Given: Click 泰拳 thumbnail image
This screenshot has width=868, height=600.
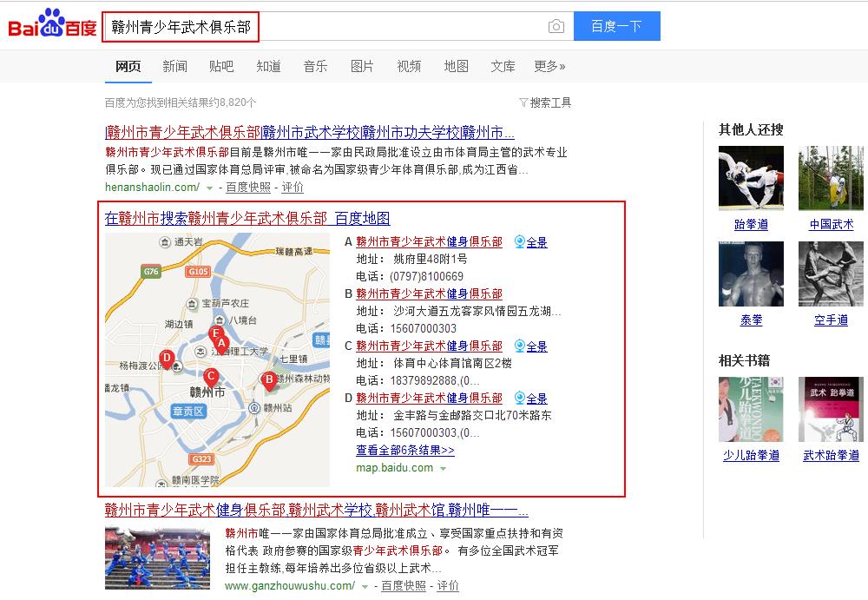Looking at the screenshot, I should [x=751, y=274].
